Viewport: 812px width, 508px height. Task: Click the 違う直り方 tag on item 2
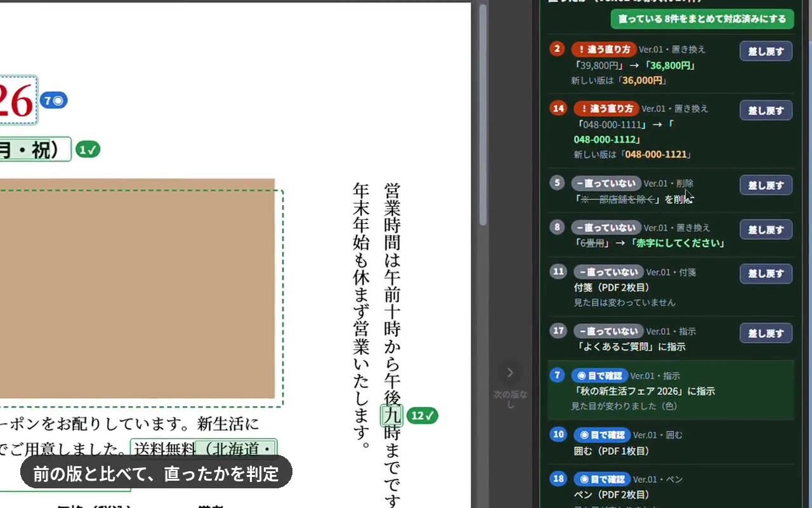click(603, 49)
